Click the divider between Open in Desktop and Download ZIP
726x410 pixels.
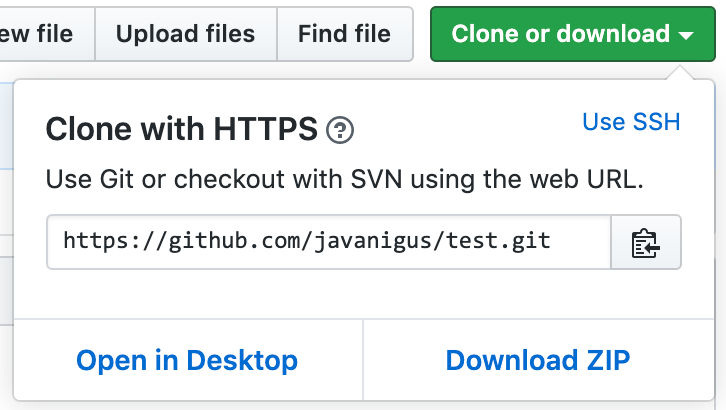[x=363, y=360]
